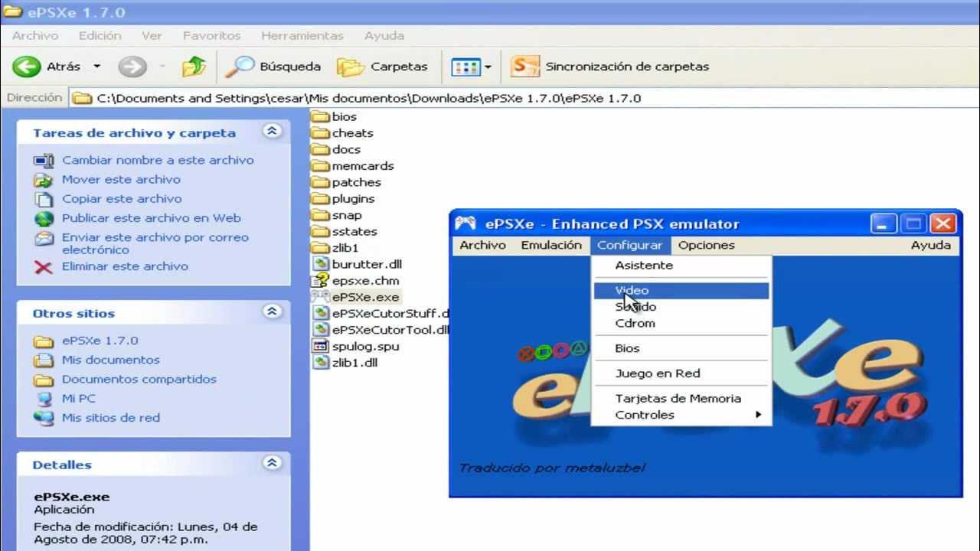Collapse the Otros sitios panel

(x=272, y=312)
